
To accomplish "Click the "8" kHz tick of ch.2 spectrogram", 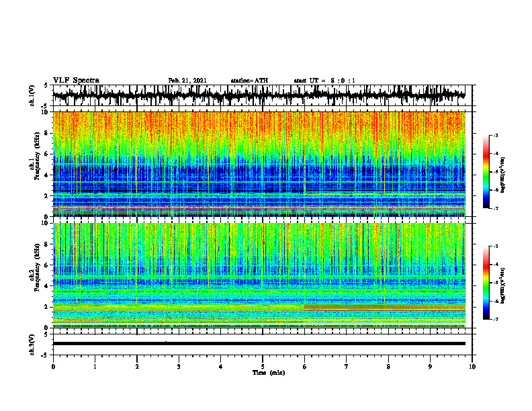I will tap(47, 244).
